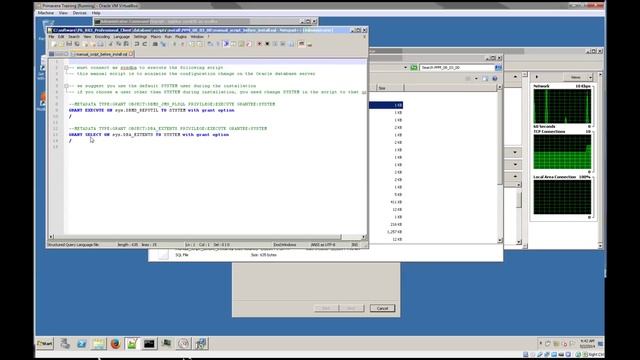Click the Size column header in Explorer
Image resolution: width=640 pixels, height=360 pixels.
(390, 88)
